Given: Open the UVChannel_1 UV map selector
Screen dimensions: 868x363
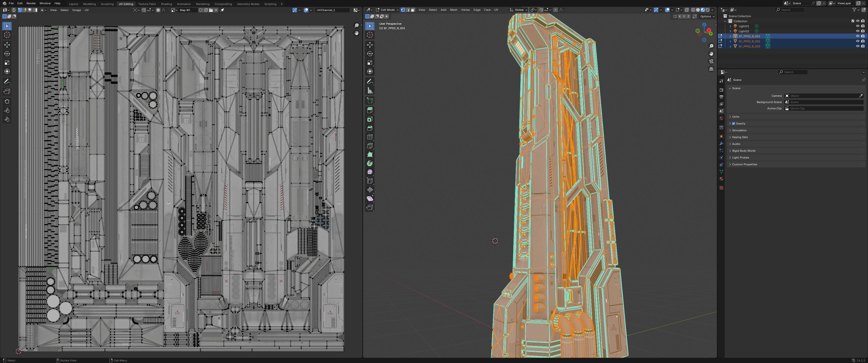Looking at the screenshot, I should click(332, 10).
